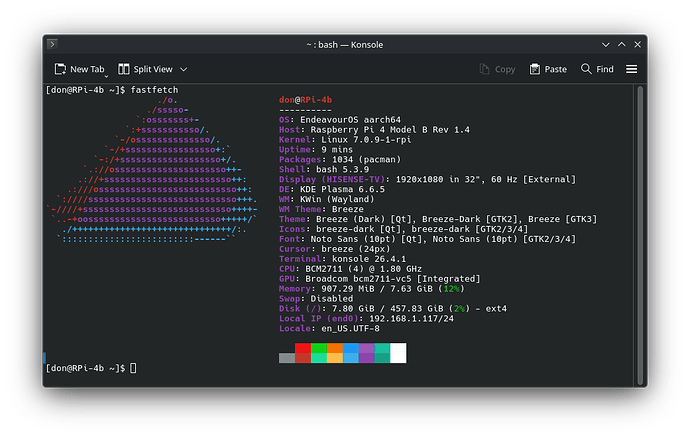Viewport: 690px width, 438px height.
Task: Click the 'Disk (/)' label
Action: pyautogui.click(x=300, y=309)
